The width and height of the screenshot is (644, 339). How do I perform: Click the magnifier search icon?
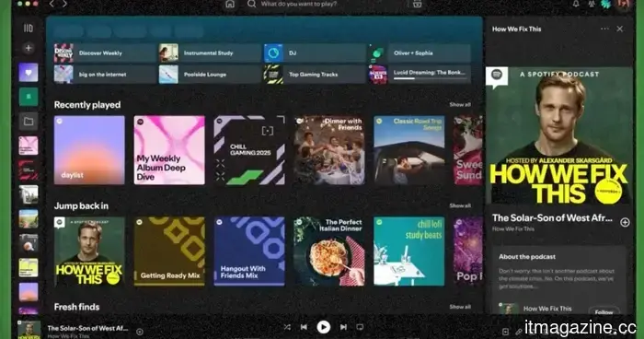tap(251, 4)
